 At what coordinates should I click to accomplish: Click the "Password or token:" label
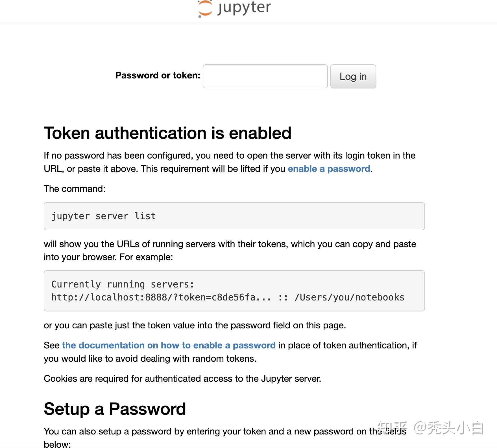pyautogui.click(x=158, y=75)
